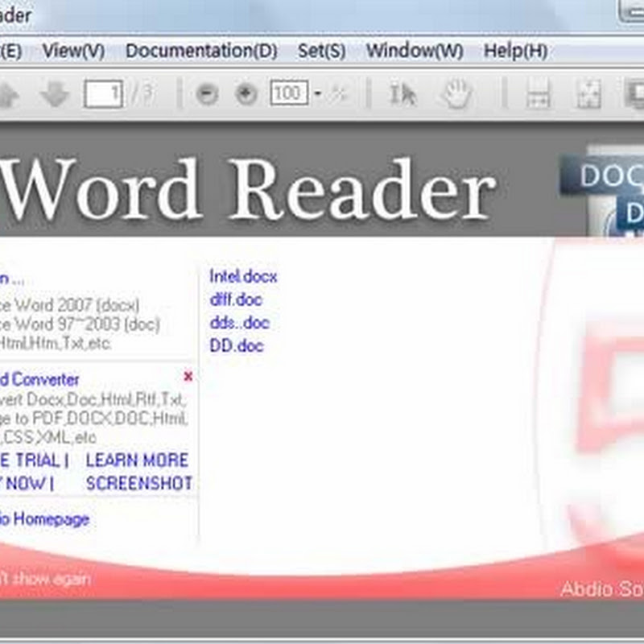Go to the previous page arrow

(8, 94)
